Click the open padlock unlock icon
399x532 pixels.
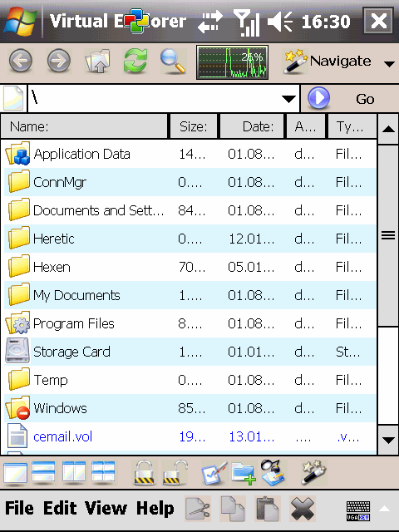tap(175, 472)
